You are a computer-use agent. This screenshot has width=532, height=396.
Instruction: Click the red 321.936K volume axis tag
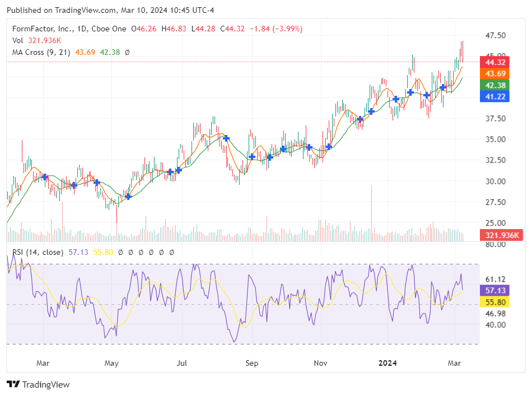[x=502, y=236]
